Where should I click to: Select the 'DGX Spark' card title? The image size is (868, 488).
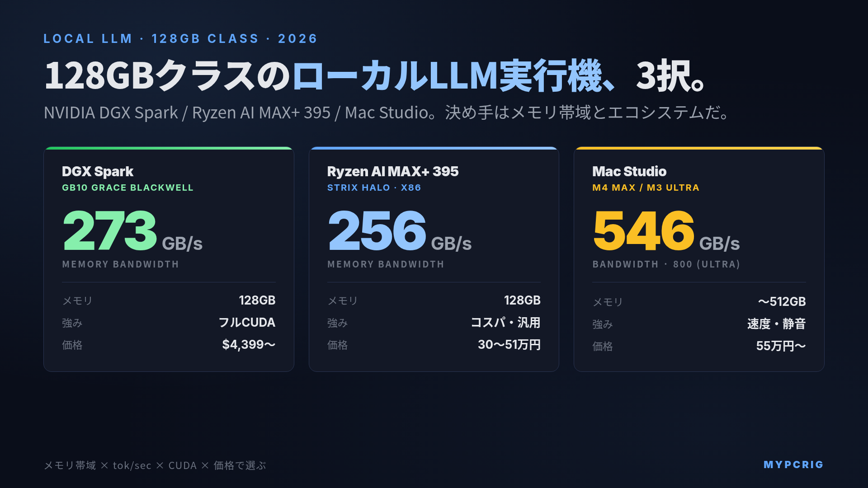tap(98, 171)
